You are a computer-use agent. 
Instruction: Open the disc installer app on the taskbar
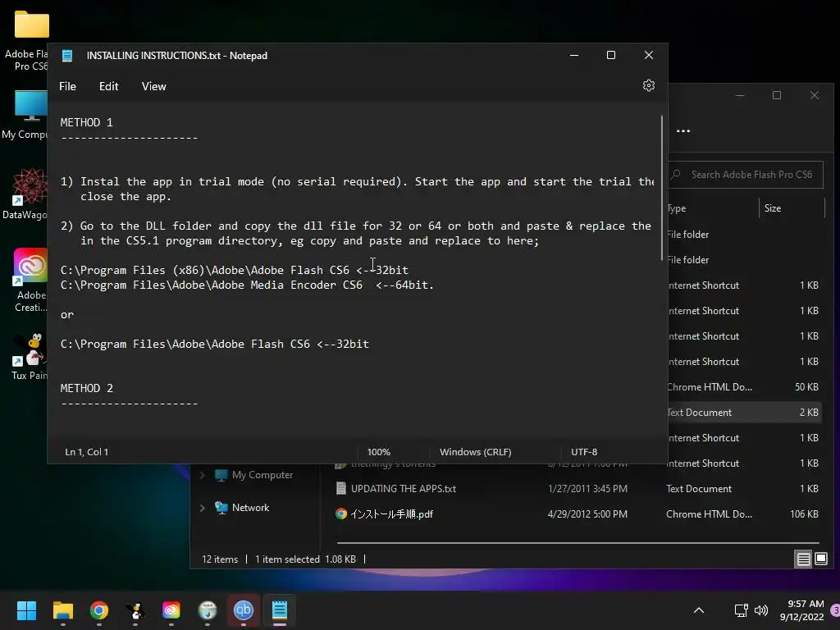[208, 610]
